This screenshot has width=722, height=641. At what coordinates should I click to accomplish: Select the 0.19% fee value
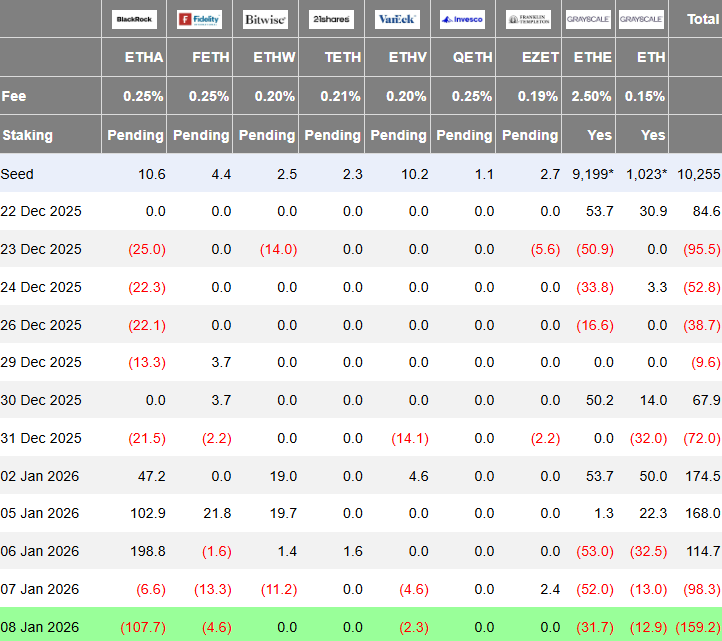(538, 96)
